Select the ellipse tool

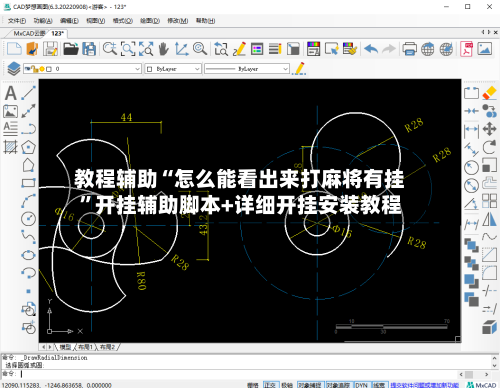coord(28,255)
